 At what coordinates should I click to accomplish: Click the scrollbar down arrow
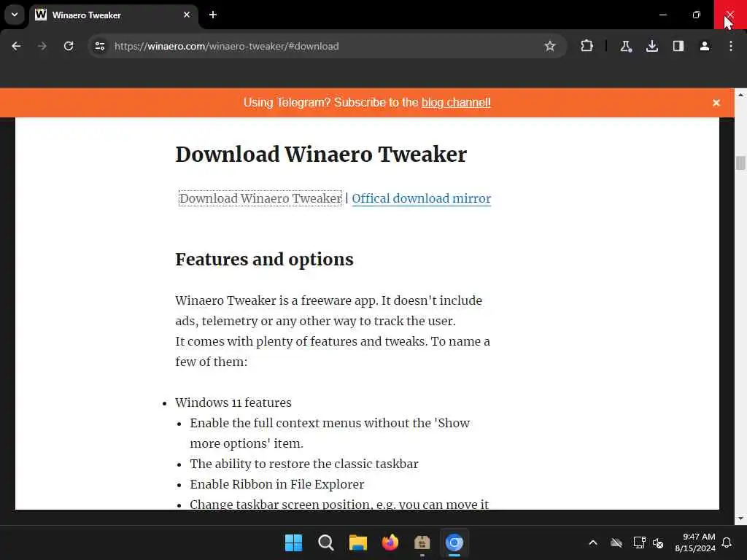740,518
